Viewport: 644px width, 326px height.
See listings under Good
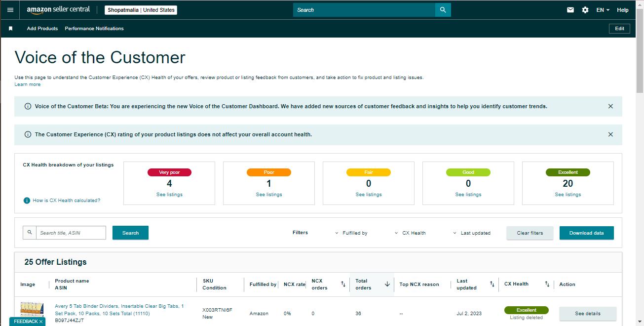tap(468, 195)
